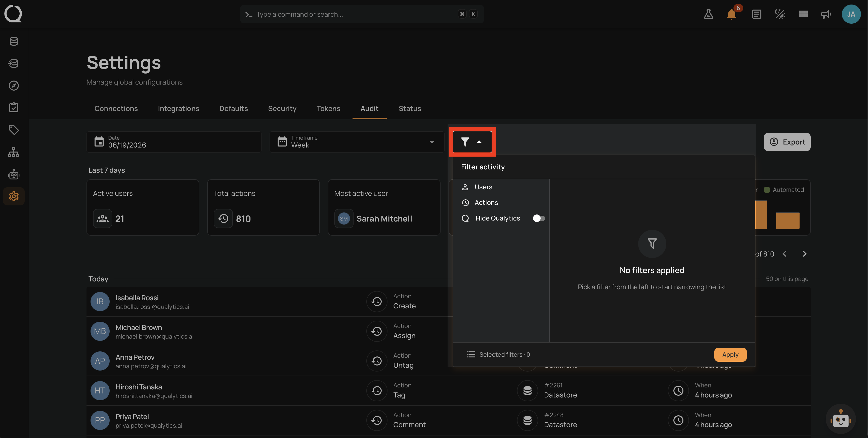The width and height of the screenshot is (868, 438).
Task: Select the Actions filter category
Action: pyautogui.click(x=501, y=202)
